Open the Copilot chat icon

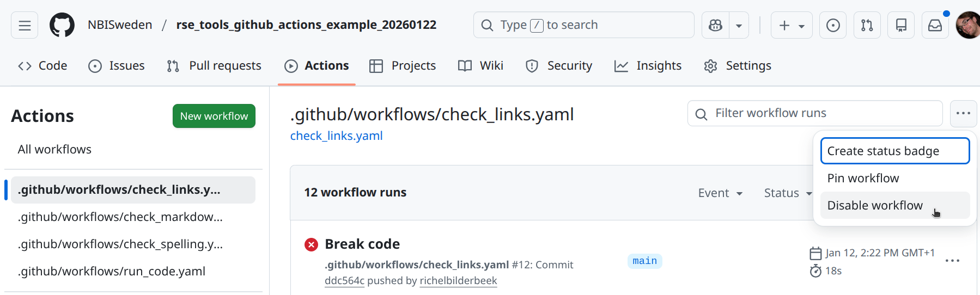[x=715, y=25]
